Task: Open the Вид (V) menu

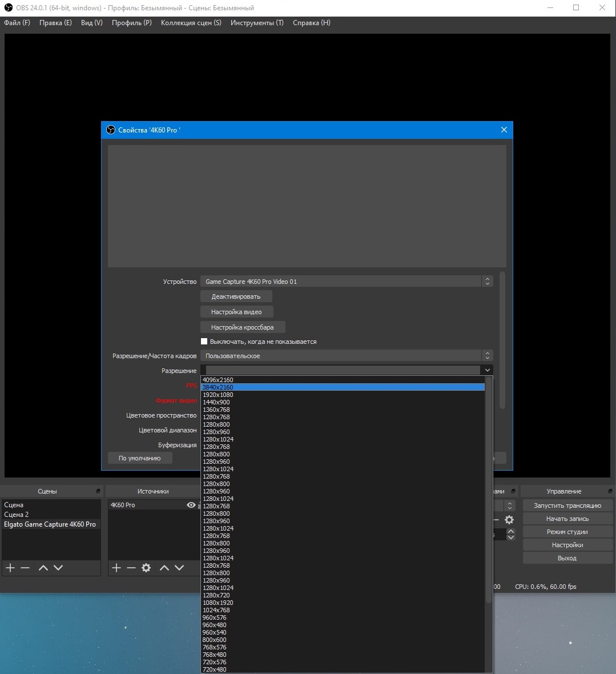Action: point(92,23)
